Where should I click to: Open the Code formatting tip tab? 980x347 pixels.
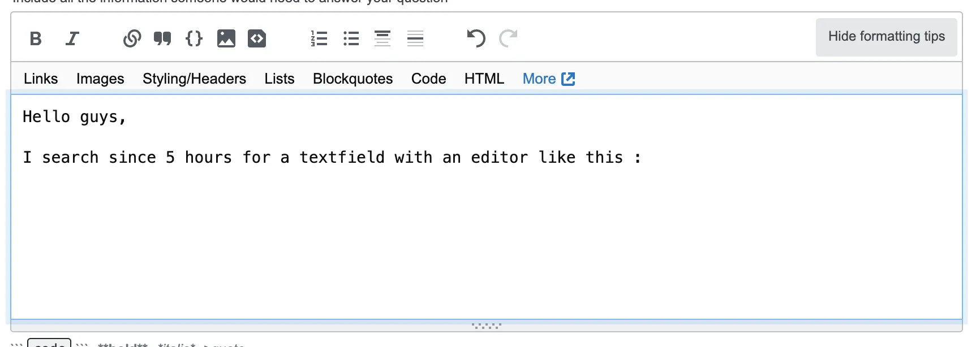tap(428, 79)
